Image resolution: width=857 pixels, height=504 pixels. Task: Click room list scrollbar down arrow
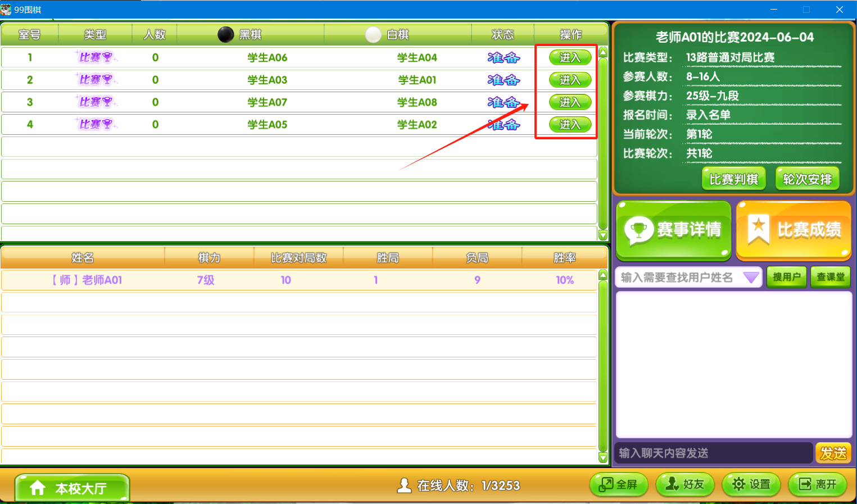[x=603, y=235]
